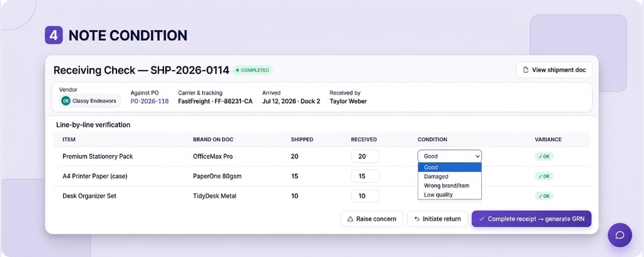Click the COMPLETED status badge
The image size is (644, 257).
253,70
